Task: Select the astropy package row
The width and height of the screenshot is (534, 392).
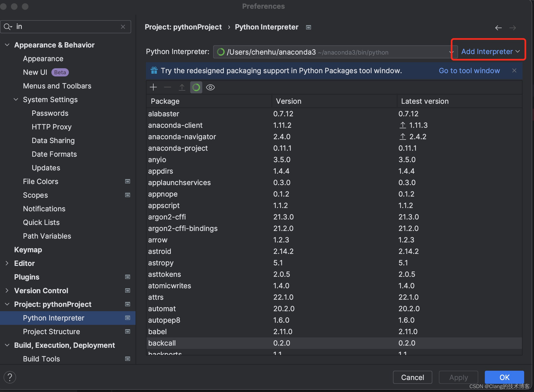Action: [334, 263]
